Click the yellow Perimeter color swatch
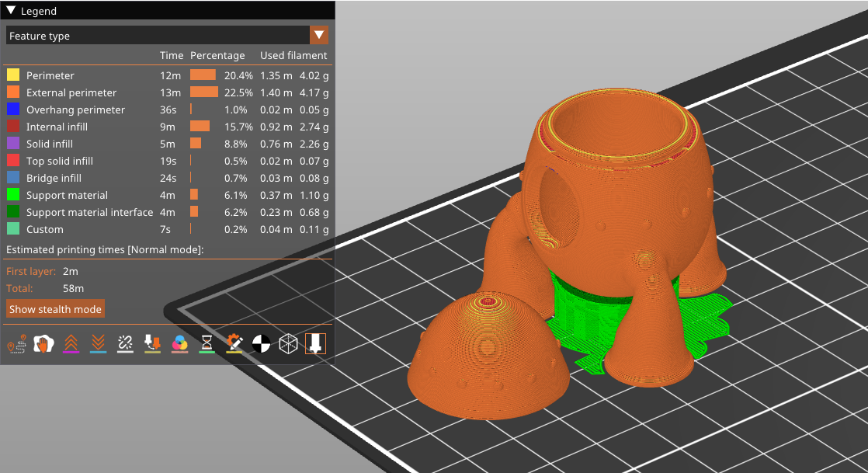Image resolution: width=868 pixels, height=473 pixels. point(12,75)
